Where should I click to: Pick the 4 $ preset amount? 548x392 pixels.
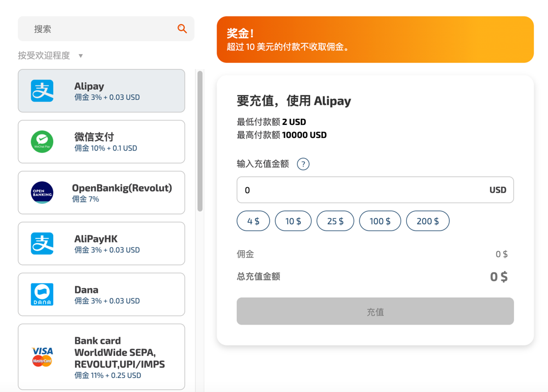tap(253, 221)
